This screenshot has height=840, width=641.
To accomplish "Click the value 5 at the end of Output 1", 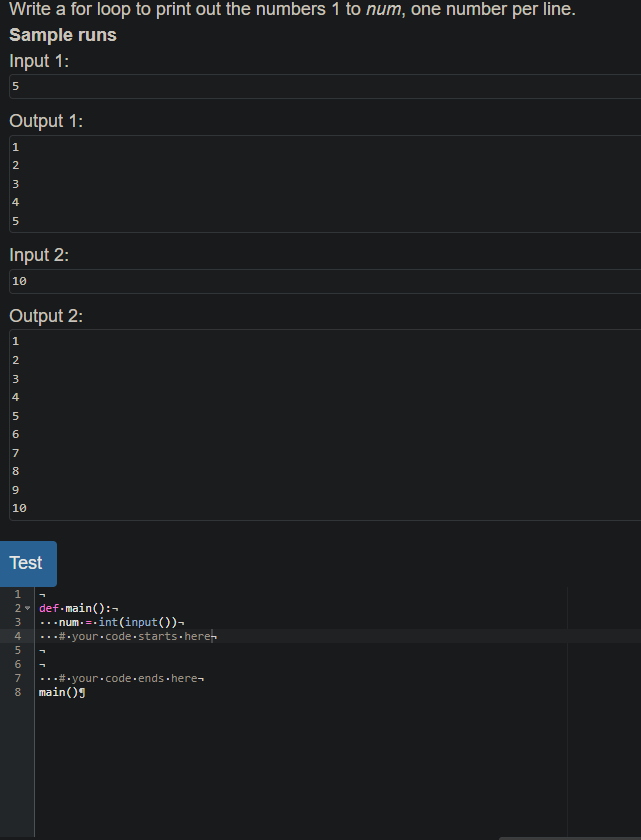I will pos(16,221).
